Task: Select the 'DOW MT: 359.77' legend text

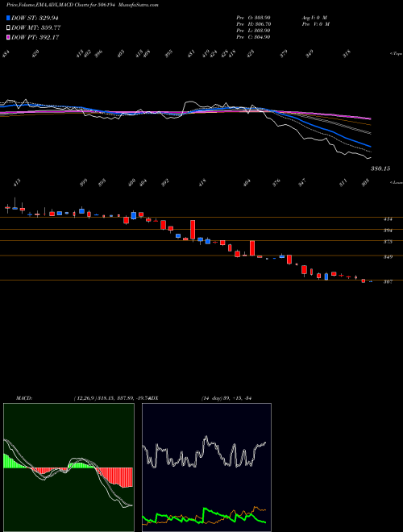Action: (x=35, y=28)
